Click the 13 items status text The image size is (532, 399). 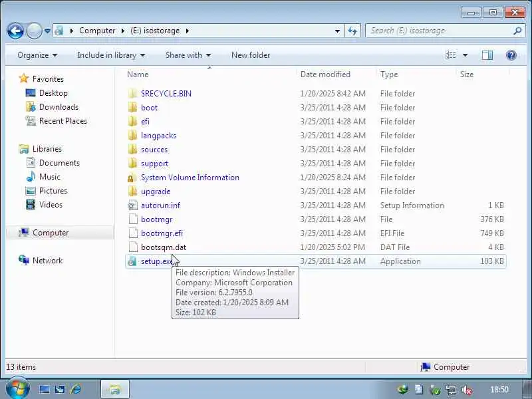21,367
